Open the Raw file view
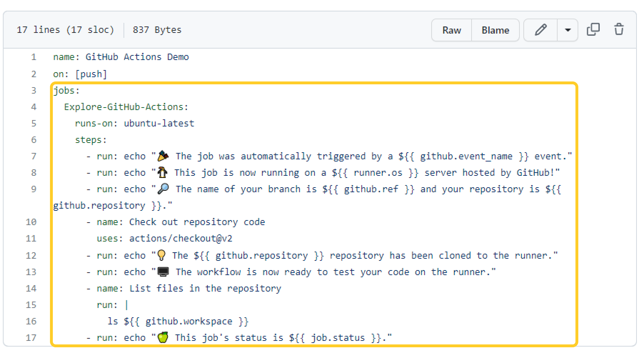The image size is (644, 353). click(x=452, y=30)
